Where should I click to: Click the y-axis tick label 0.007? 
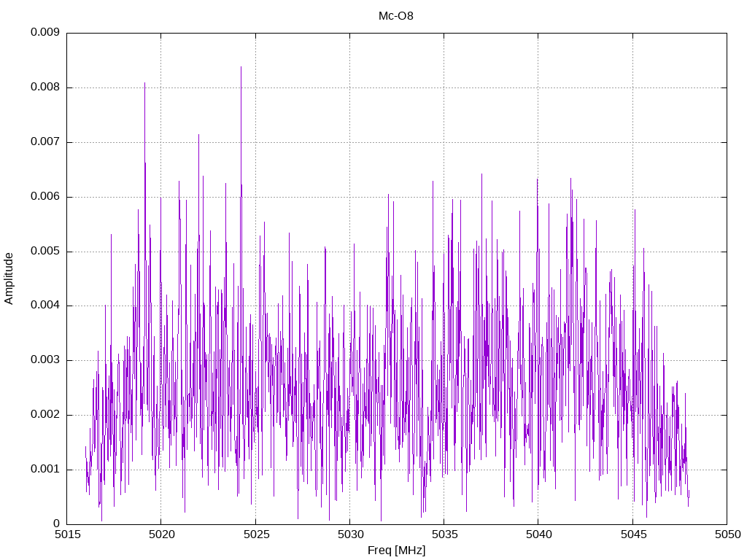tap(45, 142)
